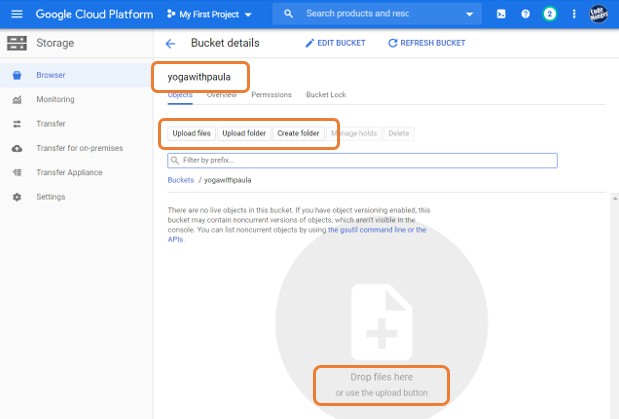Click the Transfer arrows icon
The width and height of the screenshot is (619, 419).
(x=17, y=124)
